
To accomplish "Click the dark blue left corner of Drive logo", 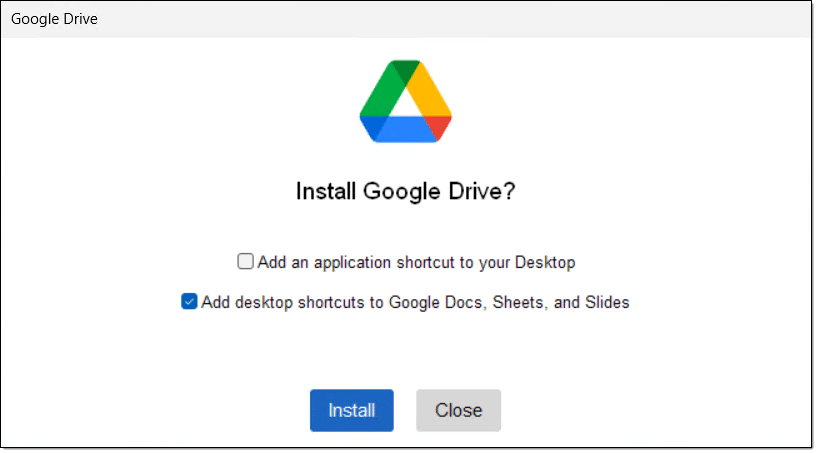I will point(370,127).
